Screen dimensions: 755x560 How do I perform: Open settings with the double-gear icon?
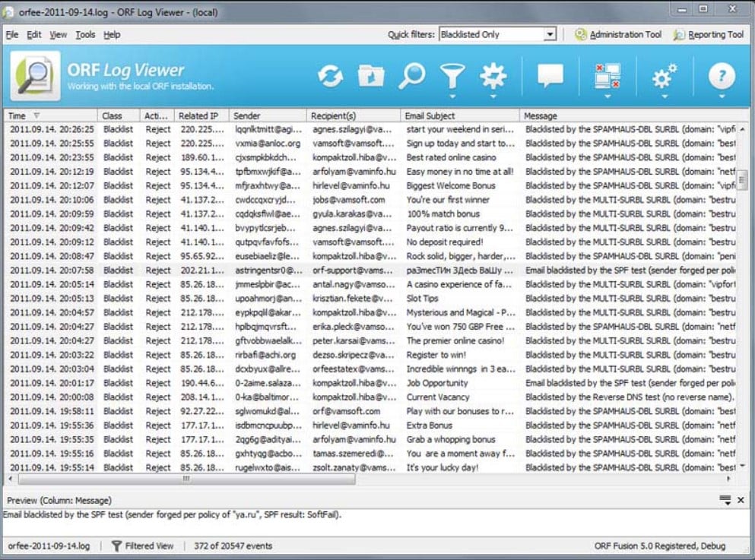click(x=664, y=76)
